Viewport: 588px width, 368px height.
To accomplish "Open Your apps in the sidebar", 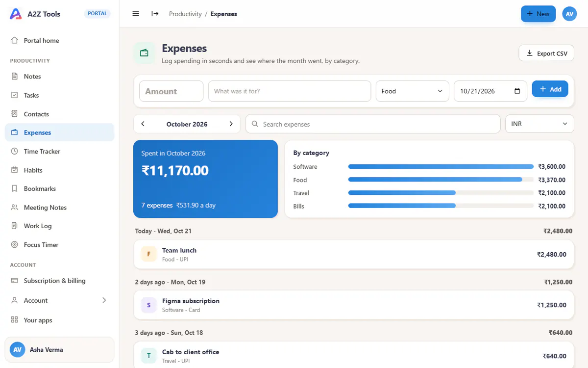I will [x=59, y=320].
